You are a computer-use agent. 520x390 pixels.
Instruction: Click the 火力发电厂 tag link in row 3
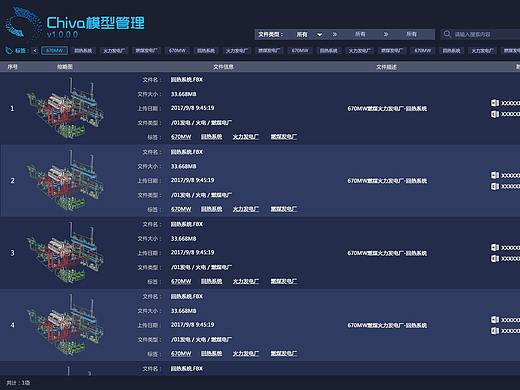click(x=246, y=282)
